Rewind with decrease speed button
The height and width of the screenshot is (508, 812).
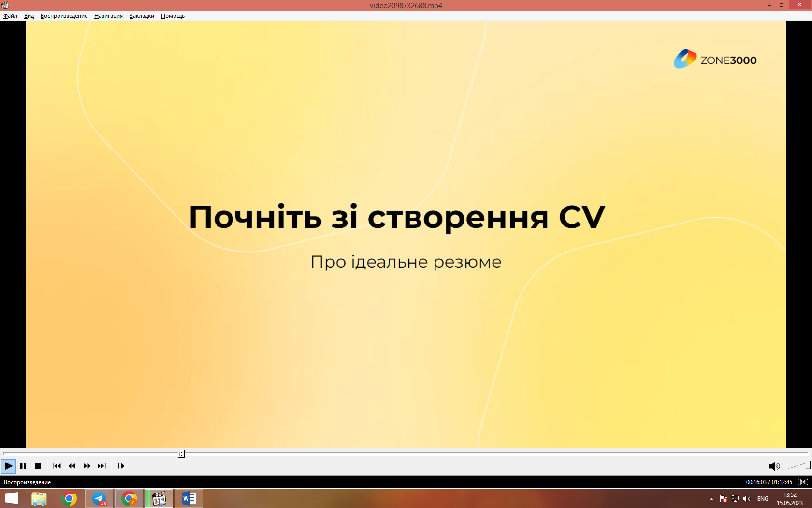tap(72, 466)
